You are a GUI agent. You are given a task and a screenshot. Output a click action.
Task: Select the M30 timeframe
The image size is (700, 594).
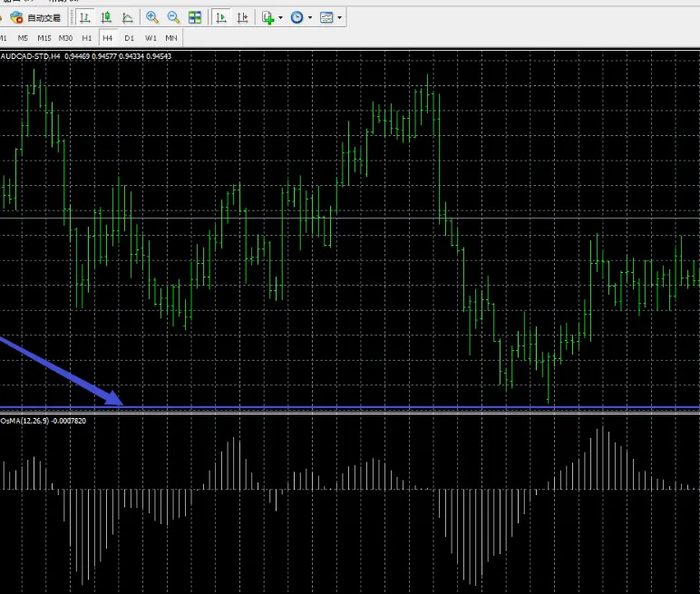pos(65,38)
